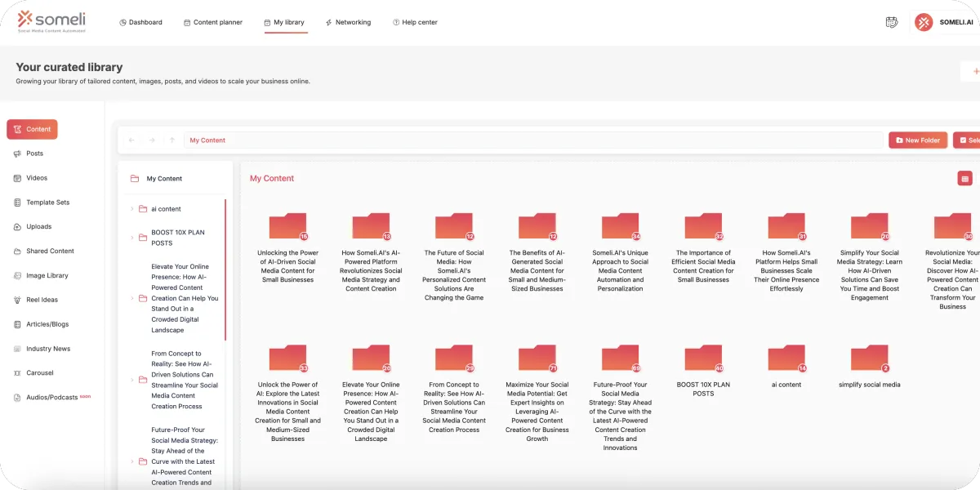Expand BOOST 10X PLAN POSTS tree folder
The image size is (980, 490).
click(x=132, y=238)
